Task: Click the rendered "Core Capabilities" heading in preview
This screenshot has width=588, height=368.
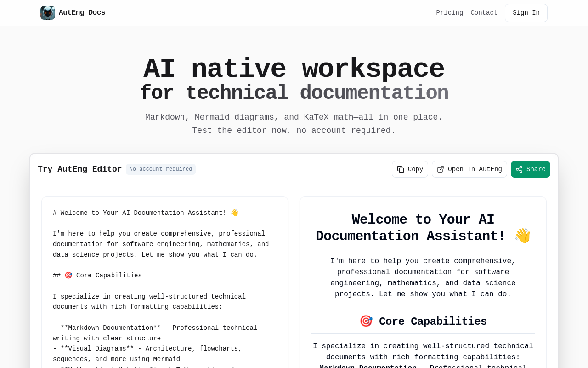Action: [x=423, y=322]
